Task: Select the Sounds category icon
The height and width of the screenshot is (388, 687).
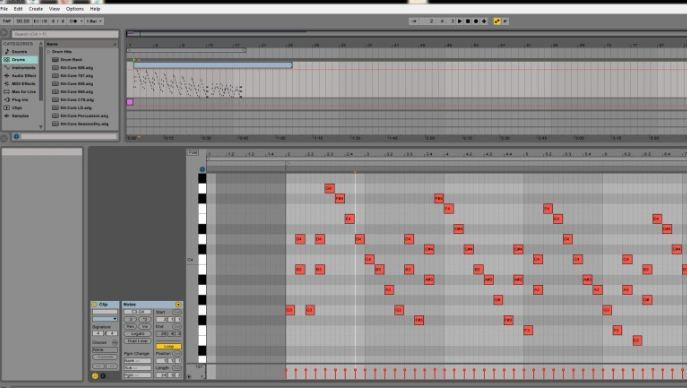Action: tap(7, 52)
